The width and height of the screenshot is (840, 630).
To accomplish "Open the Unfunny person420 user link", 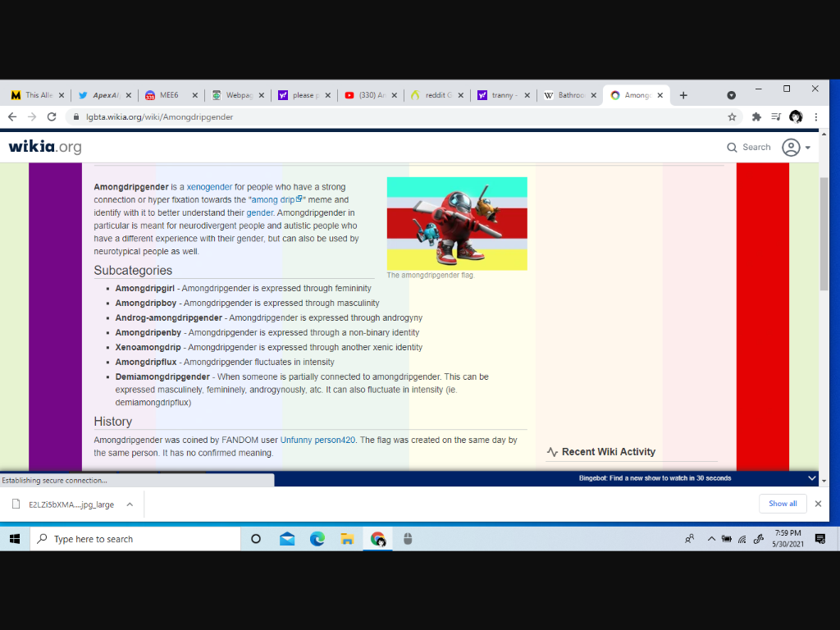I will pos(317,440).
